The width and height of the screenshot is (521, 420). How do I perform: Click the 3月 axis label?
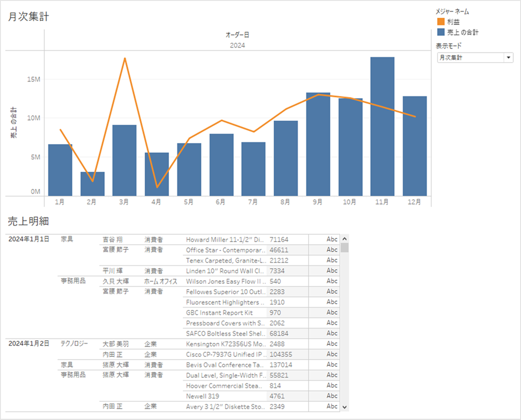[124, 202]
